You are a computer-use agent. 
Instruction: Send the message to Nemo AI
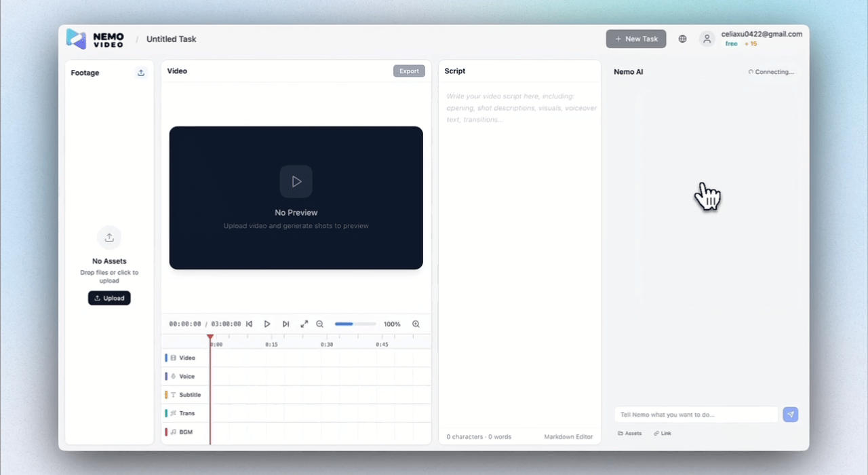click(790, 415)
